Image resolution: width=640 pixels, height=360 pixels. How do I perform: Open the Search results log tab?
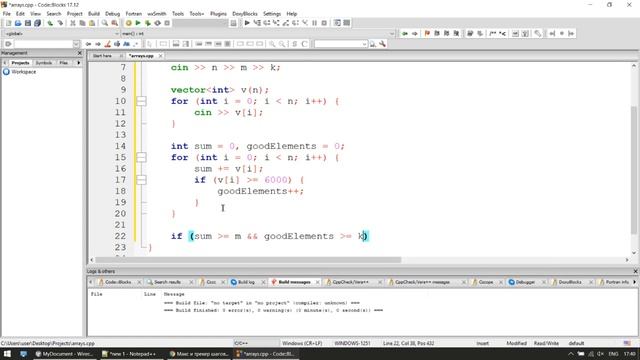click(x=167, y=282)
